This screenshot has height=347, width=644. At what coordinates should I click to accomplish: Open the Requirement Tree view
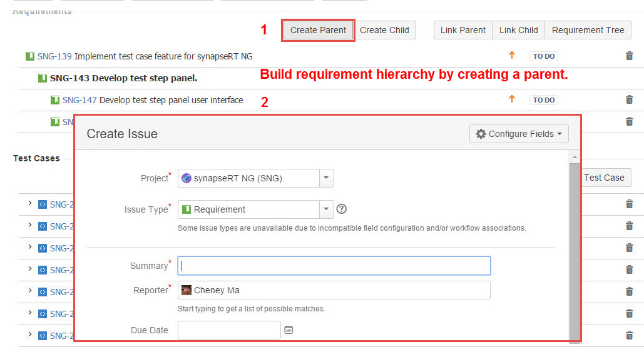click(588, 30)
